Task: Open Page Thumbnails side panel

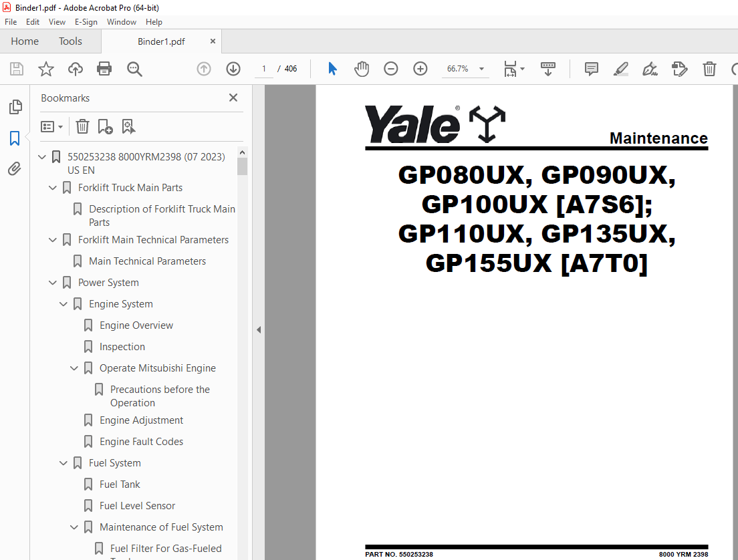Action: (x=15, y=107)
